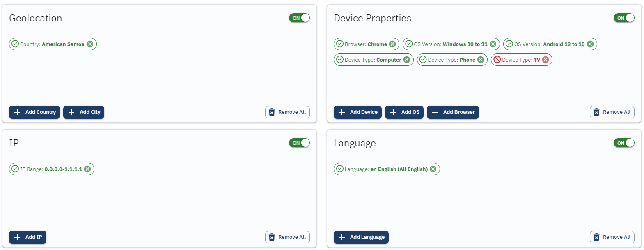Remove the en English language chip
644x250 pixels.
click(433, 169)
